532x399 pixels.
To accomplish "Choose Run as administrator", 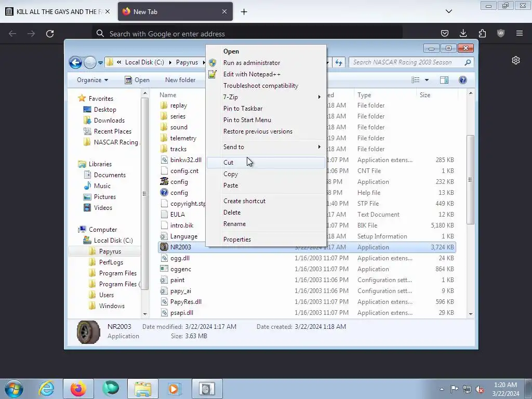I will click(x=251, y=63).
